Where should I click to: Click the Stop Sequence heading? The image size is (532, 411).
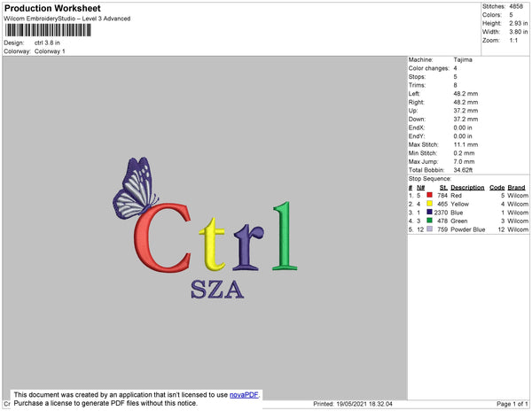point(430,179)
